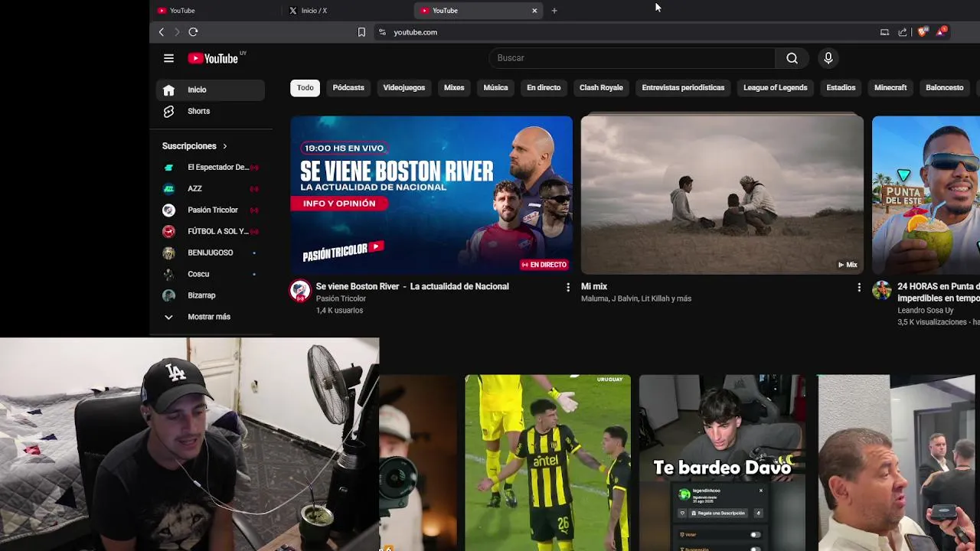
Task: Select the Baloncesto filter chip
Action: coord(944,88)
